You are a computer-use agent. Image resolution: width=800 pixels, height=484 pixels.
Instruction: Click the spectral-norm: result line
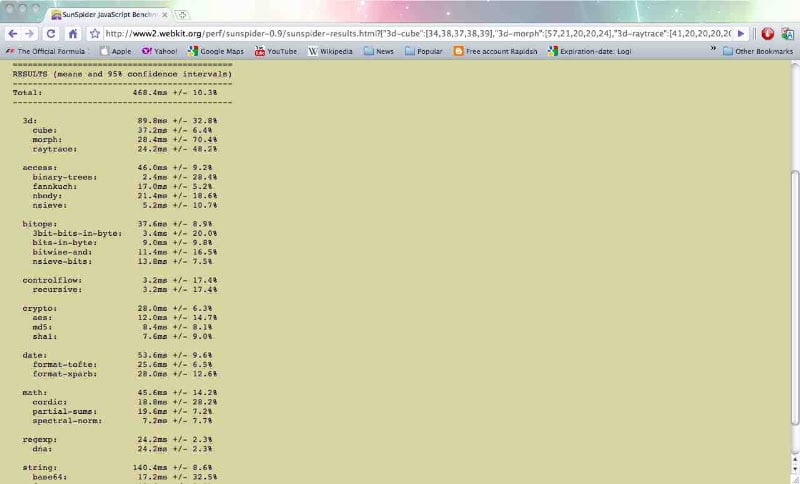[x=122, y=421]
